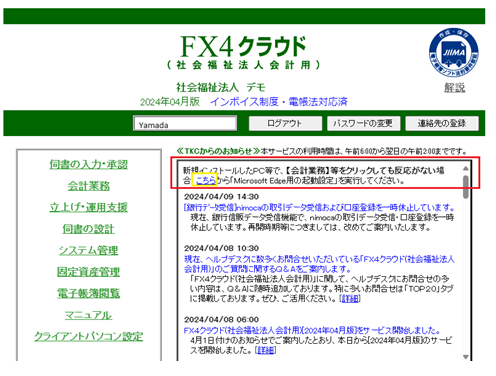Open the 解説 link under JIIMA badge
The image size is (496, 376).
[x=454, y=88]
